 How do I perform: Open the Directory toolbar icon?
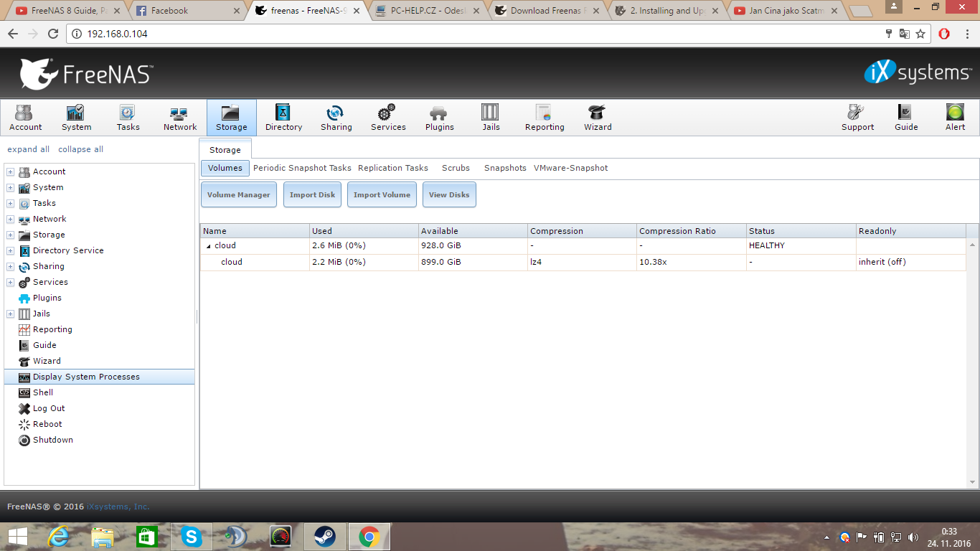click(x=283, y=118)
